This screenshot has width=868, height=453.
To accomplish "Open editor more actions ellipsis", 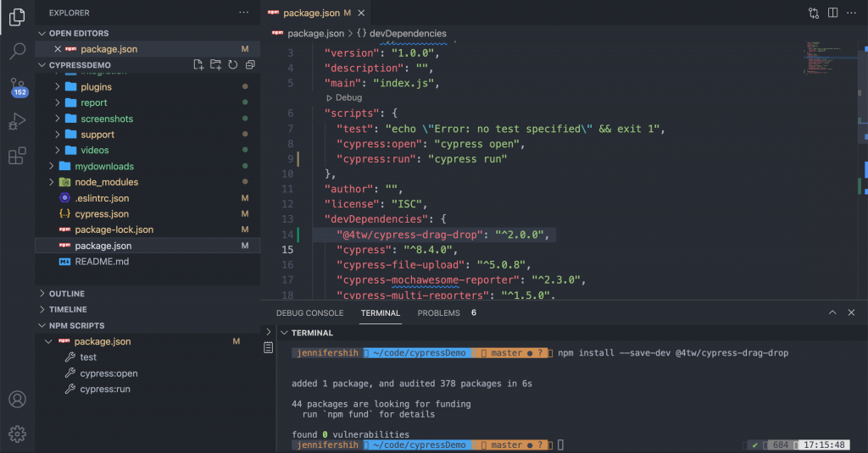I will pyautogui.click(x=851, y=13).
